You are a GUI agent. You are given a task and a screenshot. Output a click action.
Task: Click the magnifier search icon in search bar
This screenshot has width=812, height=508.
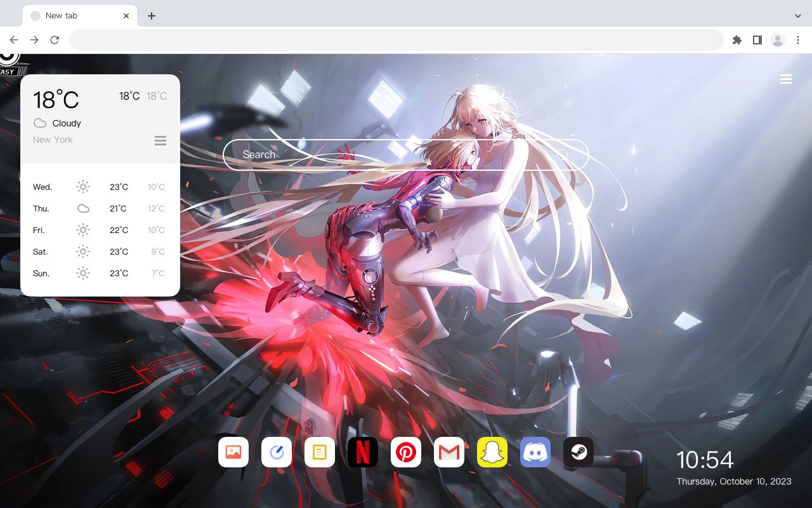[x=562, y=155]
